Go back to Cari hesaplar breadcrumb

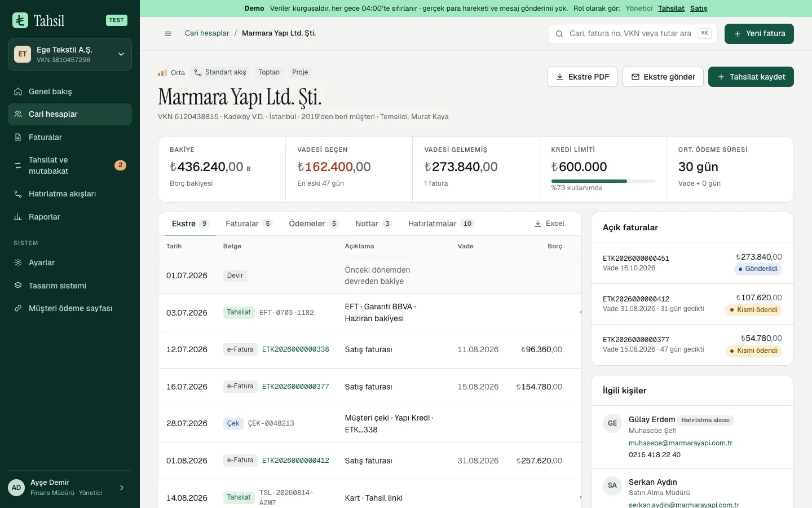click(207, 33)
